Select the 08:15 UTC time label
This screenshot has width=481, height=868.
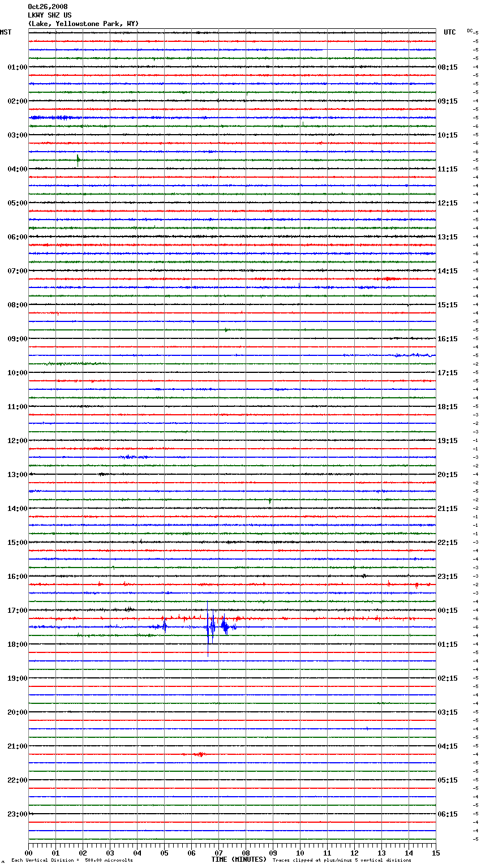pyautogui.click(x=448, y=67)
